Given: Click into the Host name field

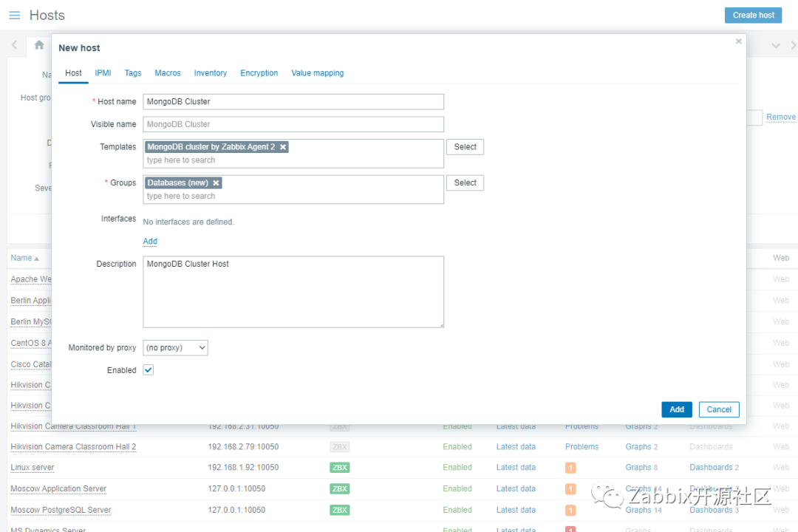Looking at the screenshot, I should tap(293, 102).
